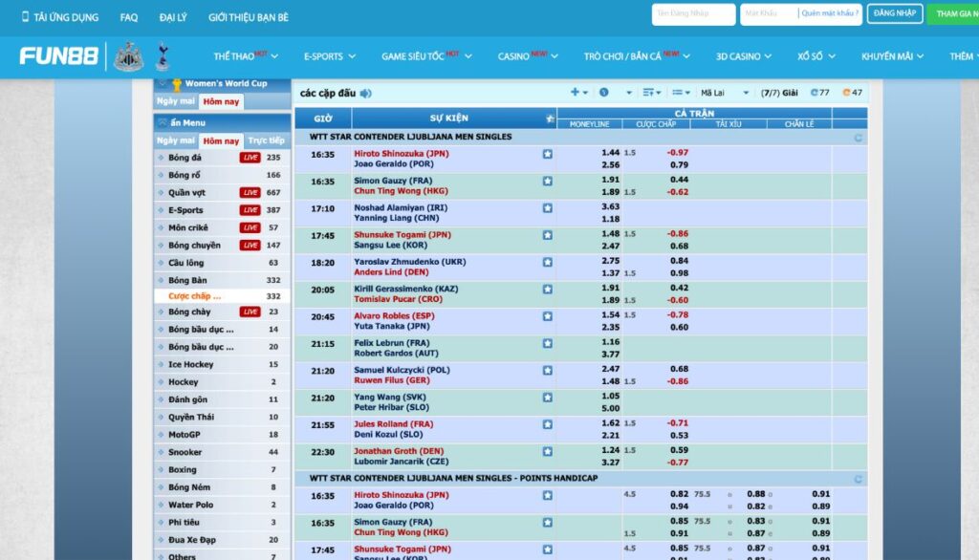This screenshot has width=979, height=560.
Task: Select Cược chấp sub-item under Bóng Bàn
Action: [222, 296]
